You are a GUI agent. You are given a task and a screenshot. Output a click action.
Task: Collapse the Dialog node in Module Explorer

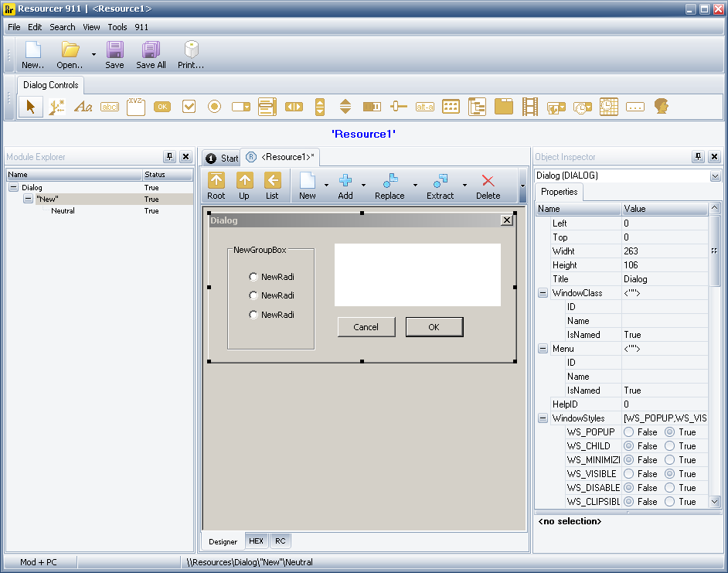(x=13, y=188)
